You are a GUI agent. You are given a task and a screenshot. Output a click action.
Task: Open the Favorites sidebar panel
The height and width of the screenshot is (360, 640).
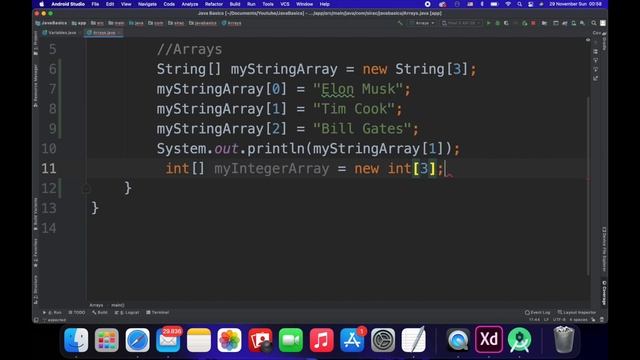(x=36, y=253)
